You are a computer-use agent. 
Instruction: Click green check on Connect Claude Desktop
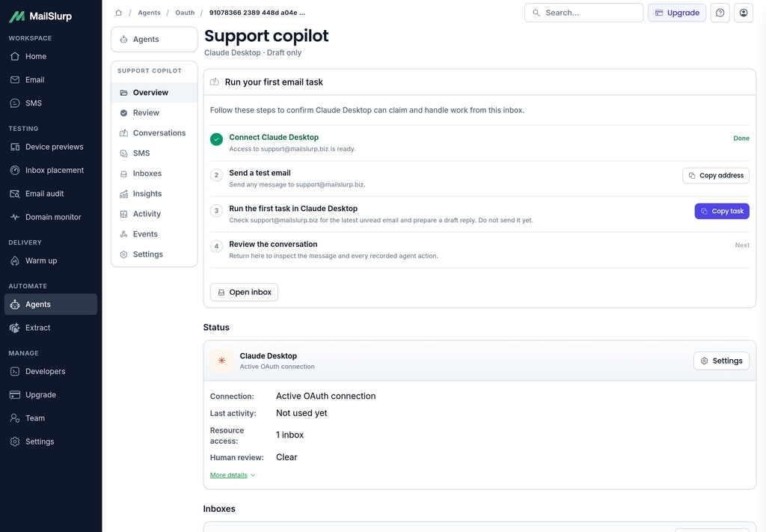216,139
